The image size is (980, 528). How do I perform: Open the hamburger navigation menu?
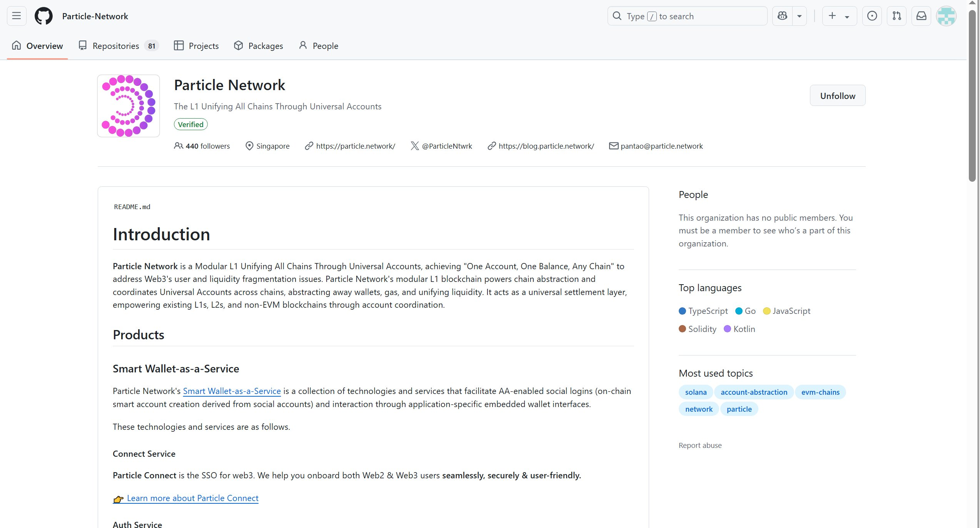(17, 16)
